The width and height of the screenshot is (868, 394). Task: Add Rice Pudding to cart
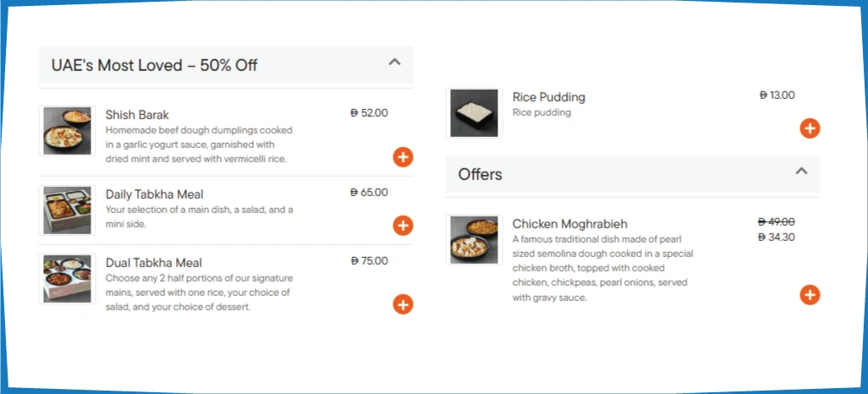(810, 129)
